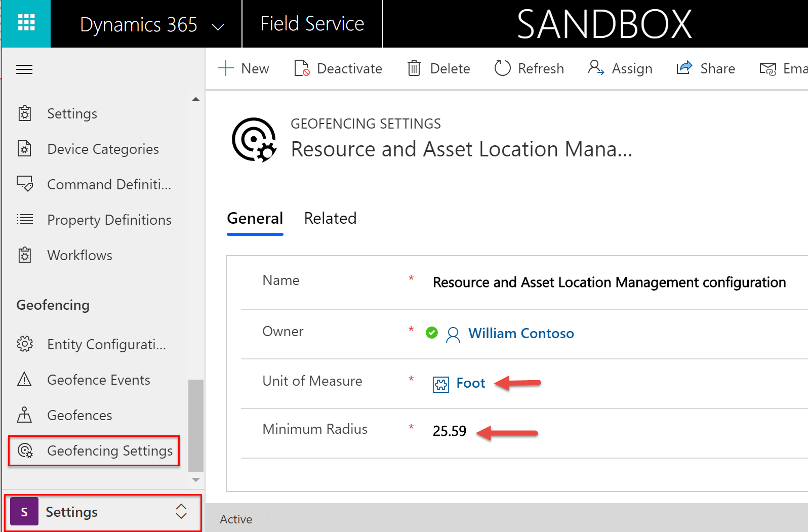Click the Share arrow icon
The height and width of the screenshot is (532, 808).
click(x=684, y=68)
